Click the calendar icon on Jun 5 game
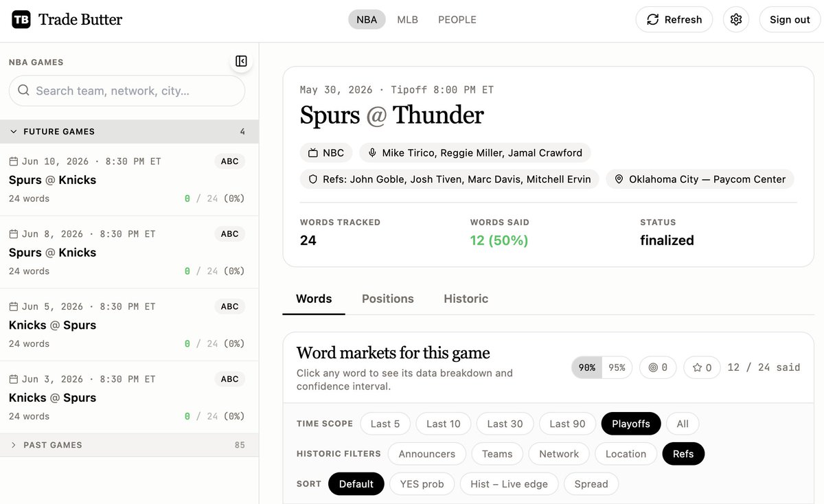The height and width of the screenshot is (504, 824). [14, 307]
